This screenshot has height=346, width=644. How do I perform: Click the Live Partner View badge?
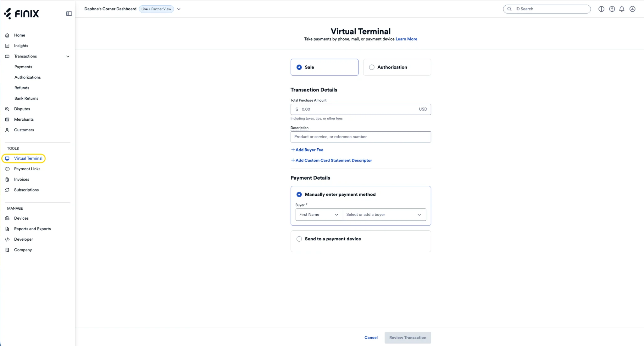coord(156,9)
